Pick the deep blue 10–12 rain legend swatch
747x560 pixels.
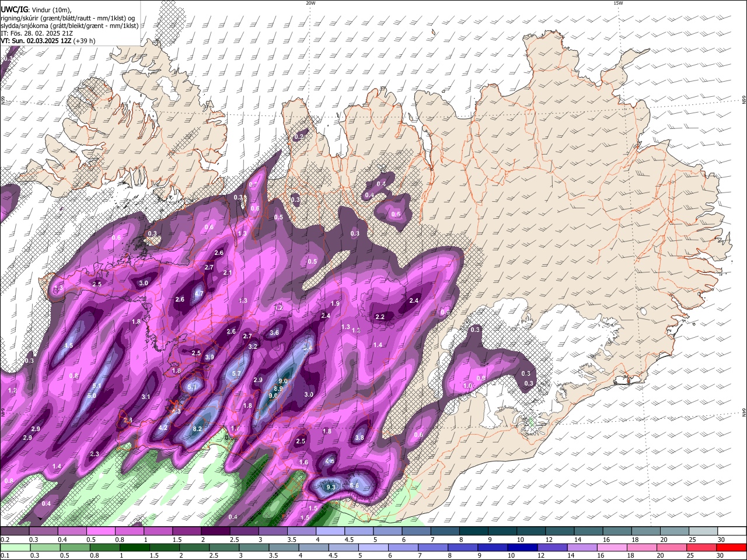coord(521,547)
